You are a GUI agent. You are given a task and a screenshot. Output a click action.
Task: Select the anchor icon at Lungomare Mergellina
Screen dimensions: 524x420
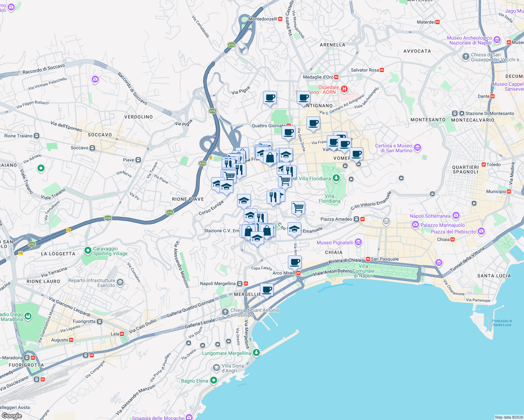coord(256,352)
